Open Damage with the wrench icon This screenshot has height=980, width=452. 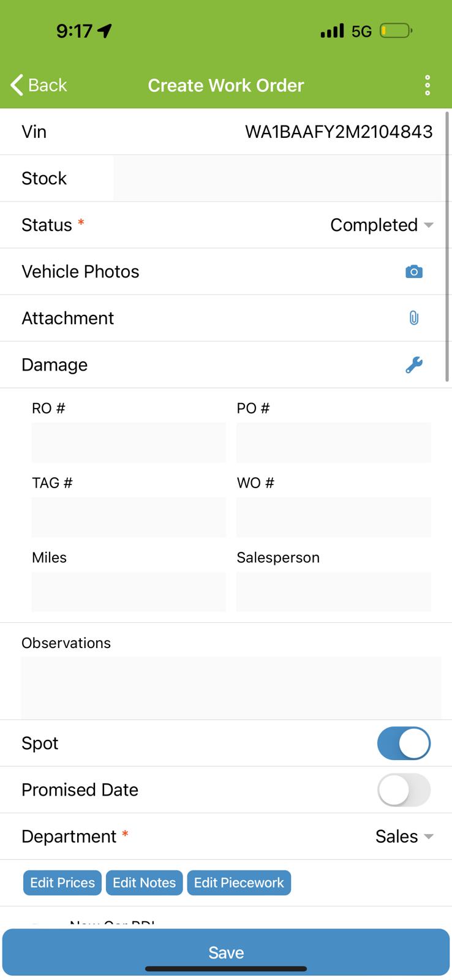(x=414, y=364)
